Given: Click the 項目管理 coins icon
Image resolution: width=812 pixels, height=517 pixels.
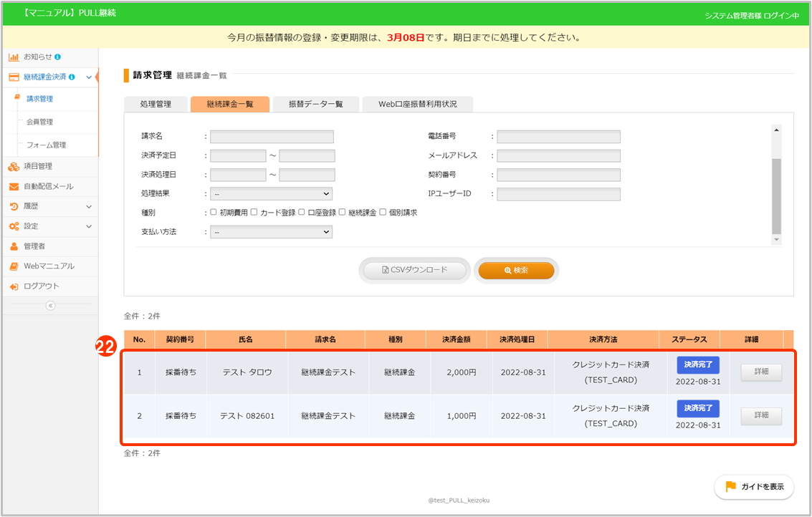Looking at the screenshot, I should tap(14, 166).
